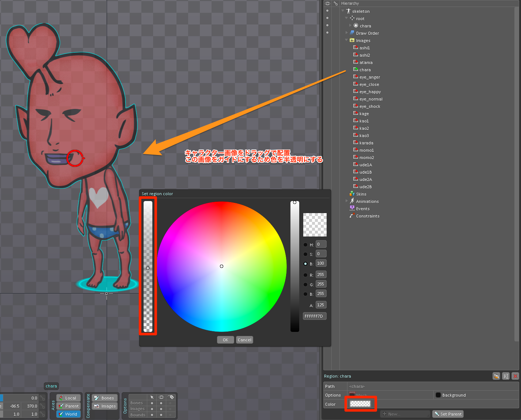Screen dimensions: 521x420
Task: Toggle visibility dot for the skeleton row
Action: [x=327, y=11]
